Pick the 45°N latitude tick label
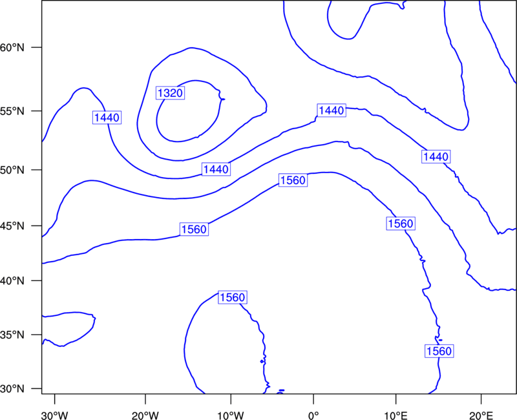The image size is (517, 420). tap(12, 226)
